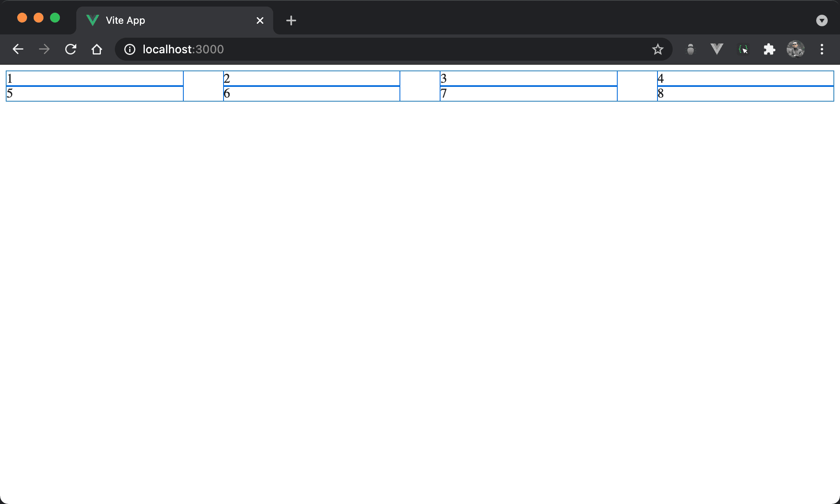Go to the browser home page
Screen dimensions: 840x504
click(x=97, y=50)
